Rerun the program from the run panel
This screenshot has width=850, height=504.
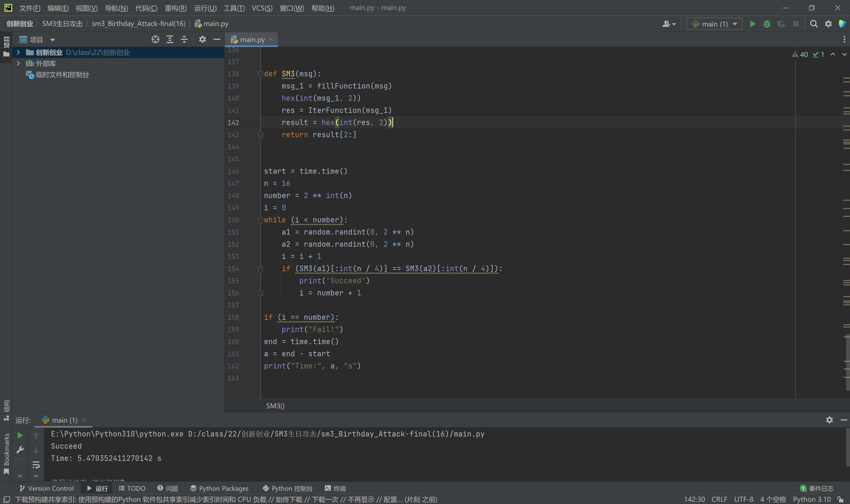click(x=20, y=435)
